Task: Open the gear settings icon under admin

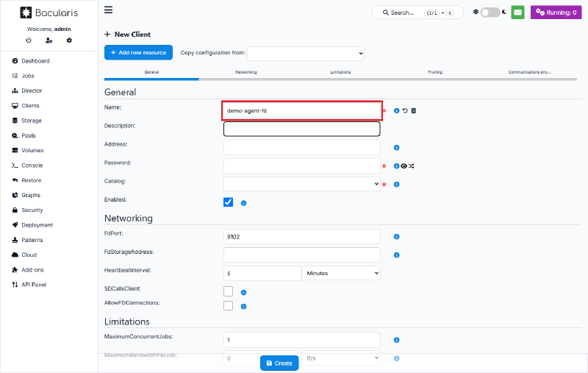Action: point(69,40)
